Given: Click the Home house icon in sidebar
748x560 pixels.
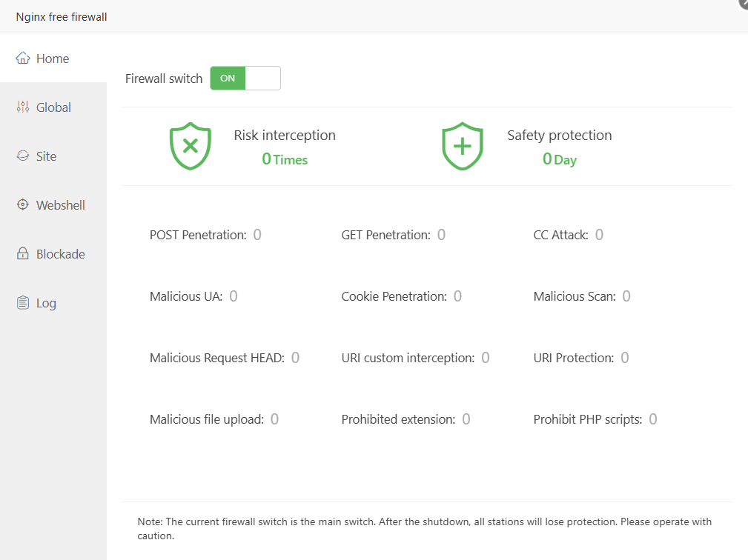Looking at the screenshot, I should [23, 59].
